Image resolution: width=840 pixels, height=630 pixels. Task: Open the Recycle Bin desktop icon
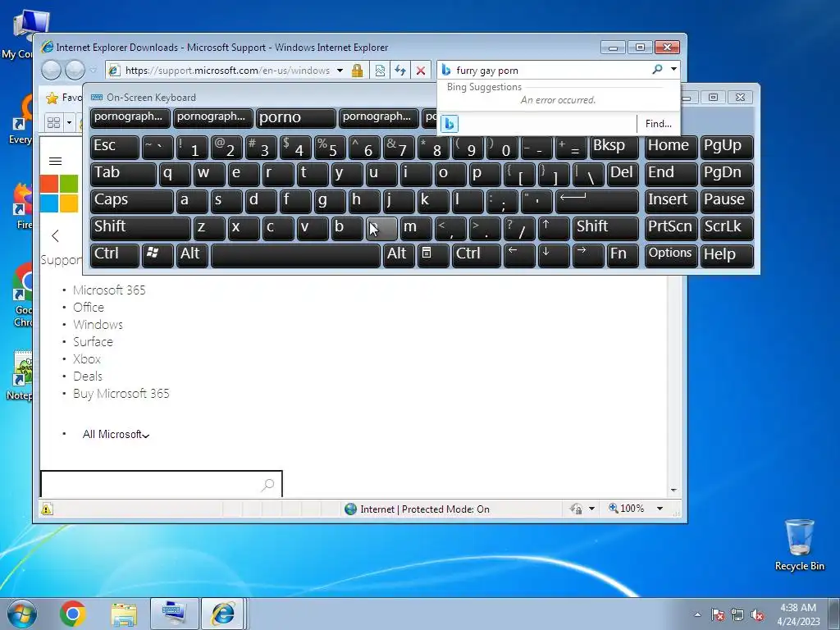tap(799, 545)
